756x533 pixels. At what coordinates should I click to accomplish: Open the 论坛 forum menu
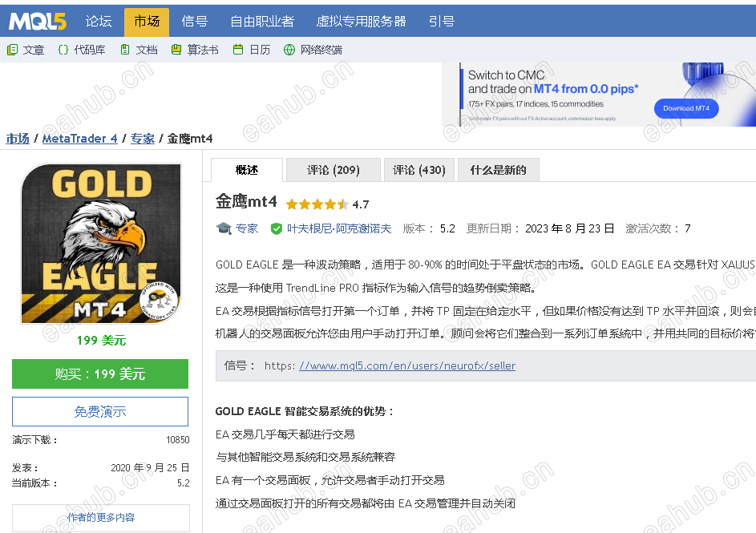(x=99, y=21)
